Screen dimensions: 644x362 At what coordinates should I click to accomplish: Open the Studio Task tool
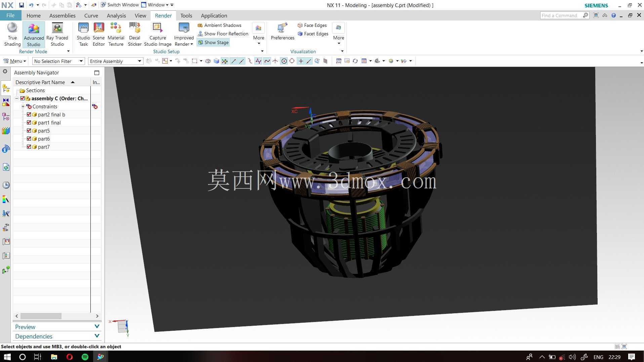coord(83,34)
